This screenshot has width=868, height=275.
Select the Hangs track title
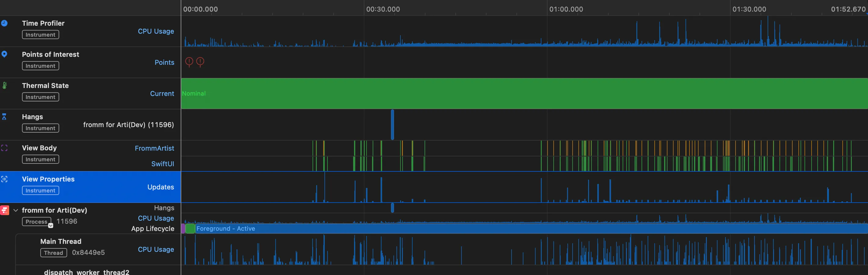[32, 117]
